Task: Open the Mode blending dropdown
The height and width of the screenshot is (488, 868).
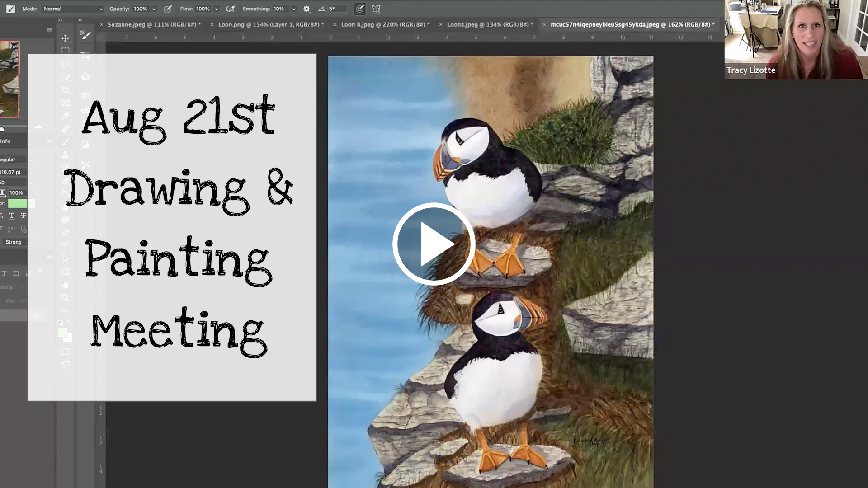Action: coord(73,9)
